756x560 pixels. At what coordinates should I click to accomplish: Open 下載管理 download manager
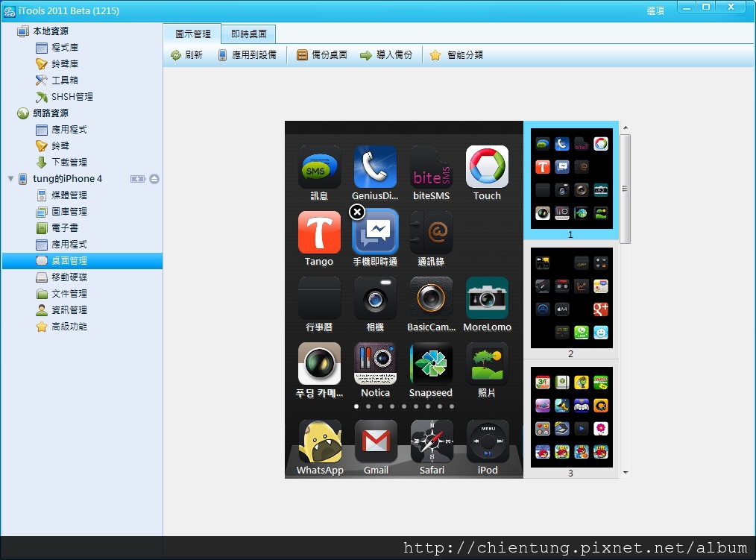click(x=69, y=163)
